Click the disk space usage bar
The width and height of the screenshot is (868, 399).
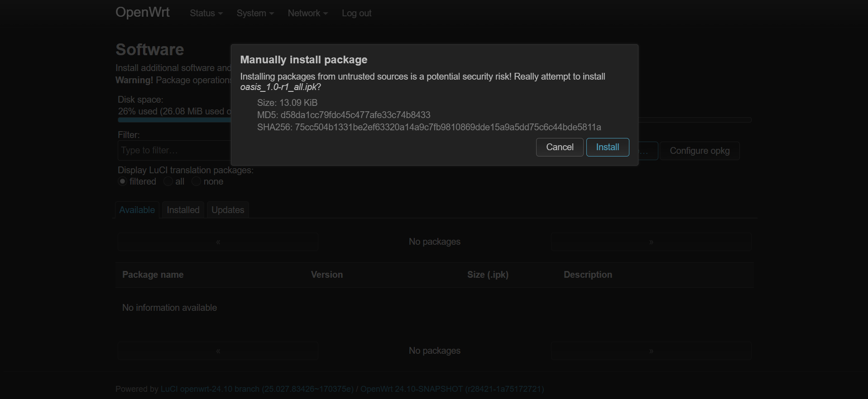(x=434, y=120)
